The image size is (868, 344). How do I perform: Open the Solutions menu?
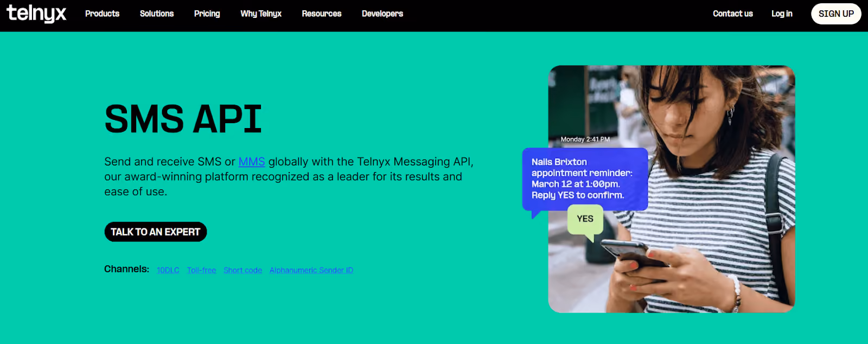click(157, 14)
